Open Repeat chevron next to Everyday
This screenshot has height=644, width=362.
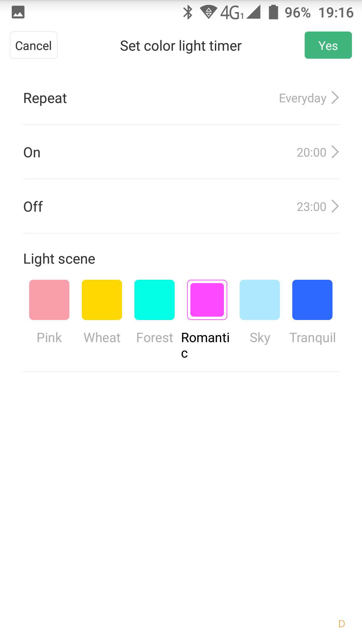tap(335, 98)
